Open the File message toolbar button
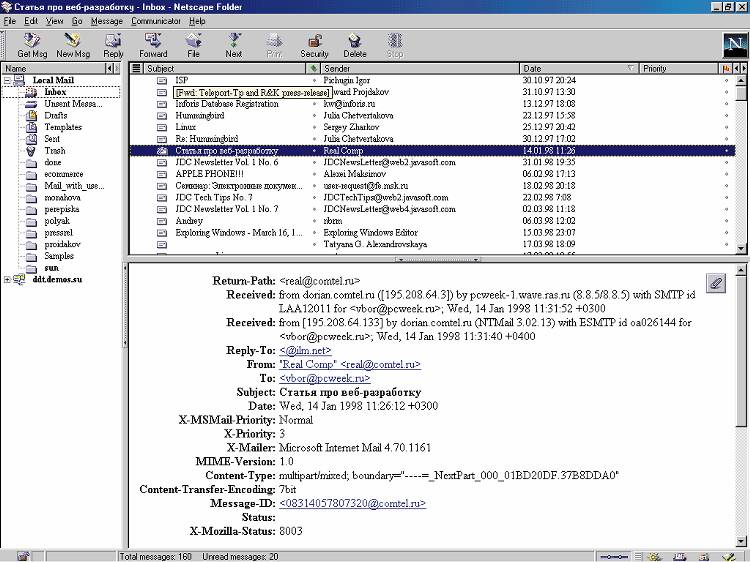This screenshot has height=562, width=750. click(x=193, y=45)
